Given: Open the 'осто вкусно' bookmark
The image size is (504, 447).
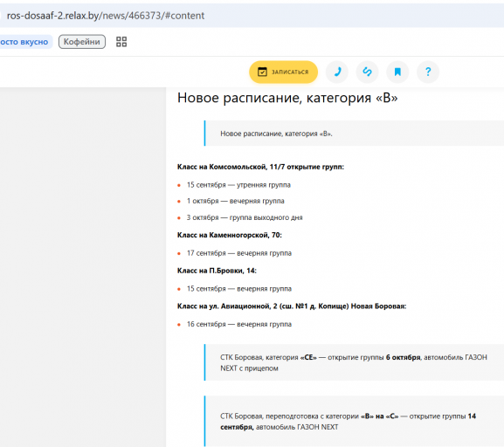Looking at the screenshot, I should 24,42.
